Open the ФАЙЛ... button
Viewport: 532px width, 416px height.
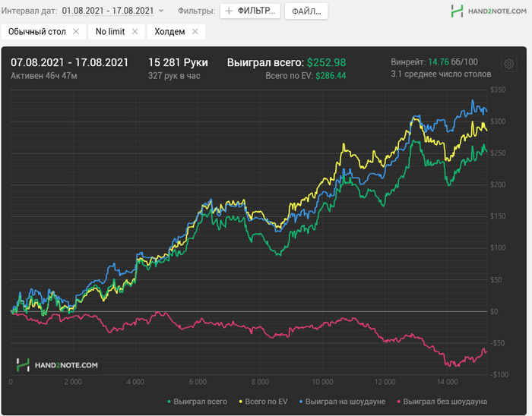click(x=306, y=11)
